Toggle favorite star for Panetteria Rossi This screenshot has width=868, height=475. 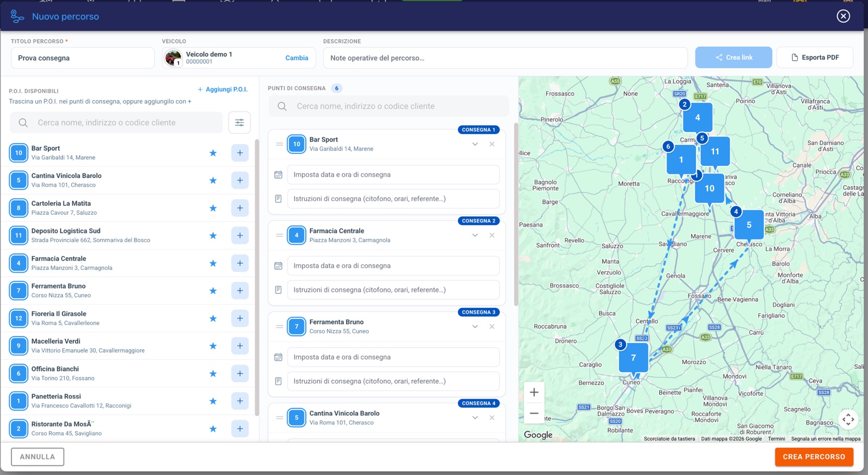pos(213,401)
